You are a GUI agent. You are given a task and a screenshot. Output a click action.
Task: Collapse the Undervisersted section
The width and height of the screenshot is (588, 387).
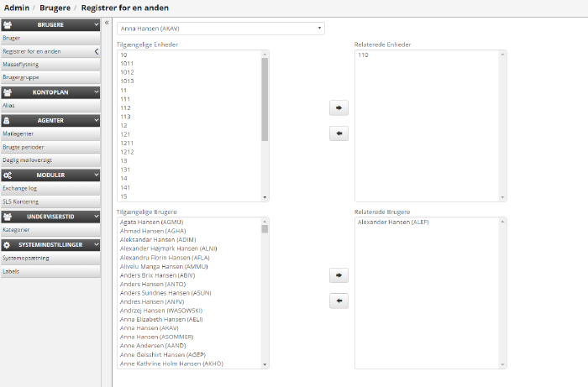tap(97, 217)
